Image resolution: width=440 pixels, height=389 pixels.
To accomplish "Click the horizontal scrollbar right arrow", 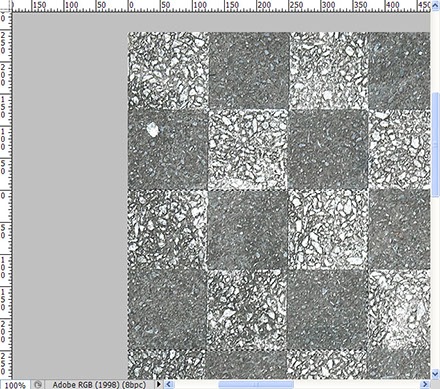I will pyautogui.click(x=425, y=384).
